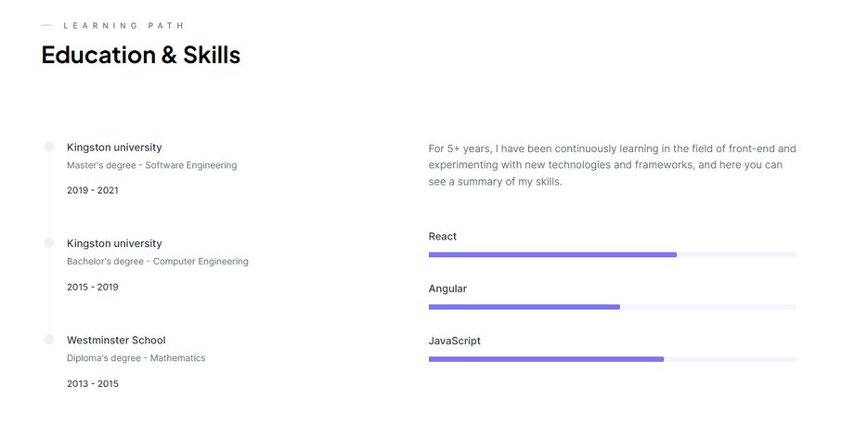Screen dimensions: 868x425
Task: Click the JavaScript skill progress bar
Action: point(613,359)
